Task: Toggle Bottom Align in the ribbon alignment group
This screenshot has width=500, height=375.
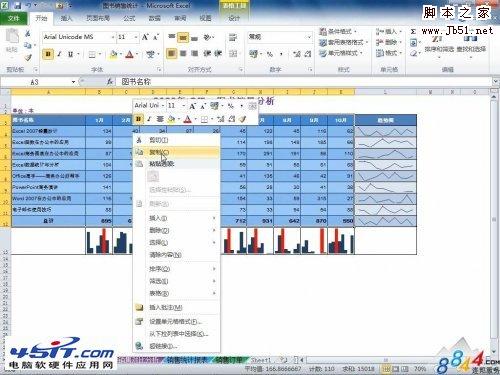Action: coord(194,37)
